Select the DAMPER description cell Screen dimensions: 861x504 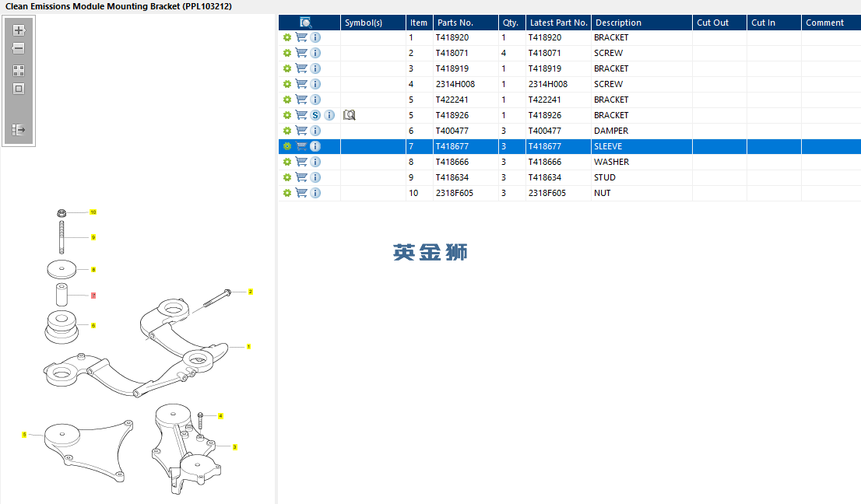pos(642,131)
